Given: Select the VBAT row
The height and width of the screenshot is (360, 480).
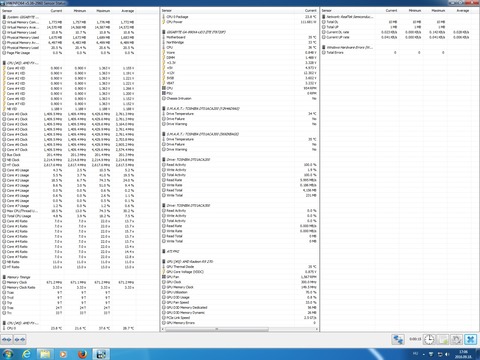Looking at the screenshot, I should coord(239,83).
